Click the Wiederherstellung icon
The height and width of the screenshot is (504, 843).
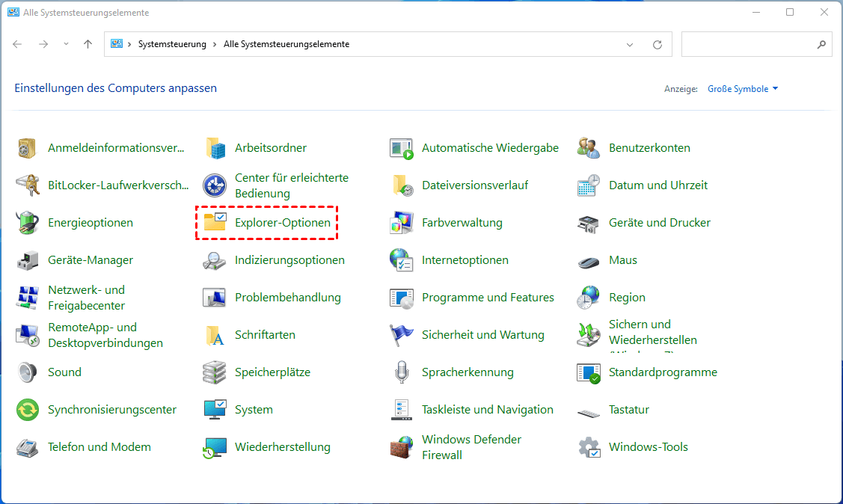pyautogui.click(x=215, y=447)
